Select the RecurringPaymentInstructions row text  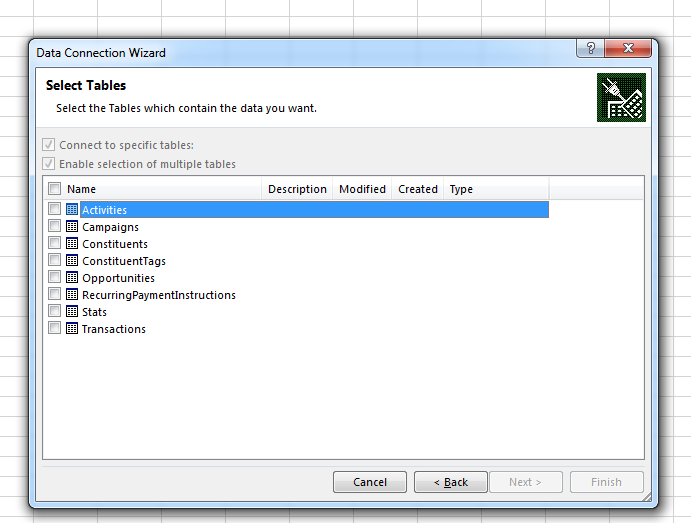point(159,295)
